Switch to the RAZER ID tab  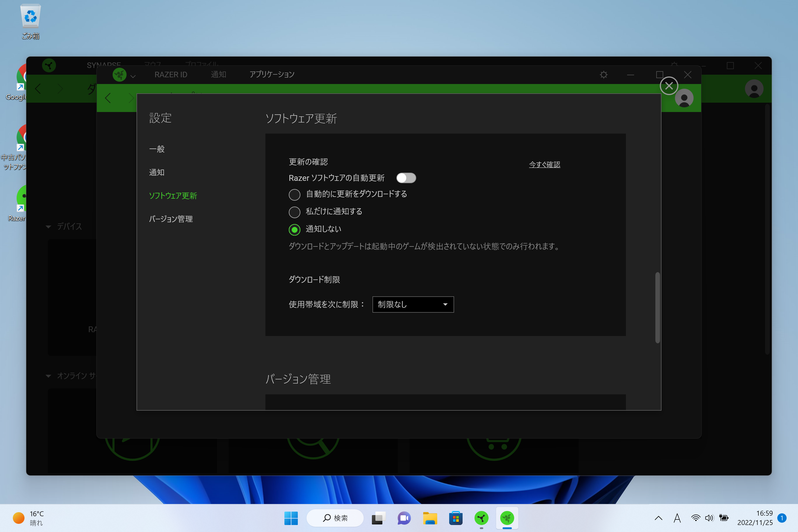click(171, 75)
